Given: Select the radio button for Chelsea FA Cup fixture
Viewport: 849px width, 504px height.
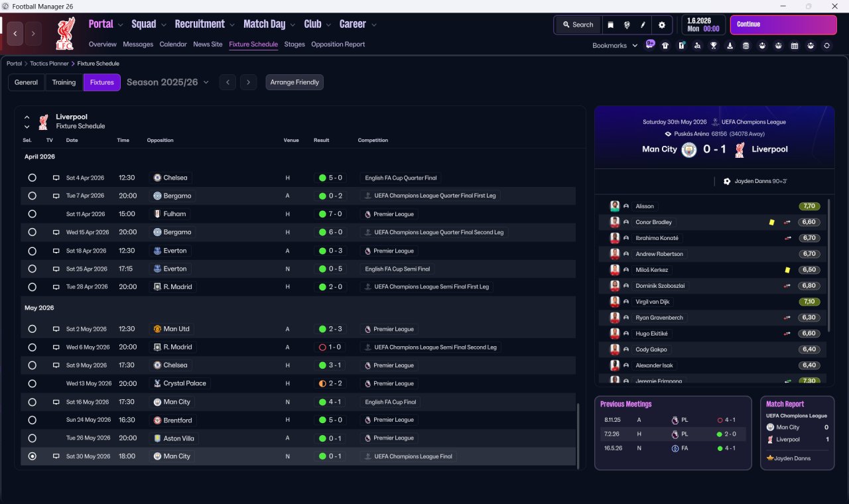Looking at the screenshot, I should coord(32,178).
